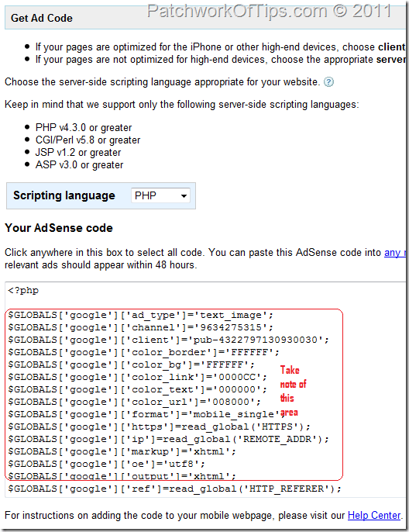Click the color_bg 'FFFFFF' code line

tap(132, 364)
